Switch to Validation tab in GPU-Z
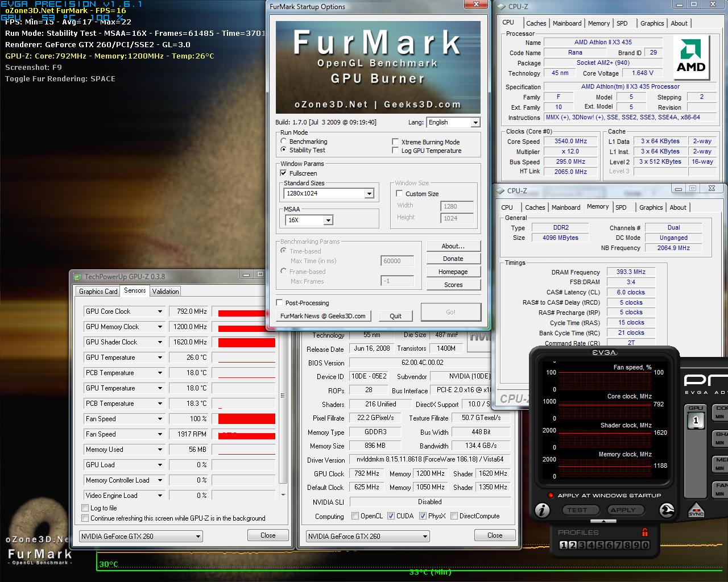 (x=166, y=291)
